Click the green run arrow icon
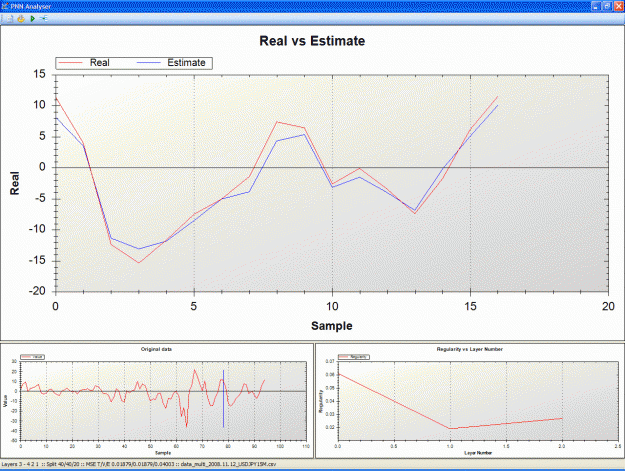 tap(33, 19)
